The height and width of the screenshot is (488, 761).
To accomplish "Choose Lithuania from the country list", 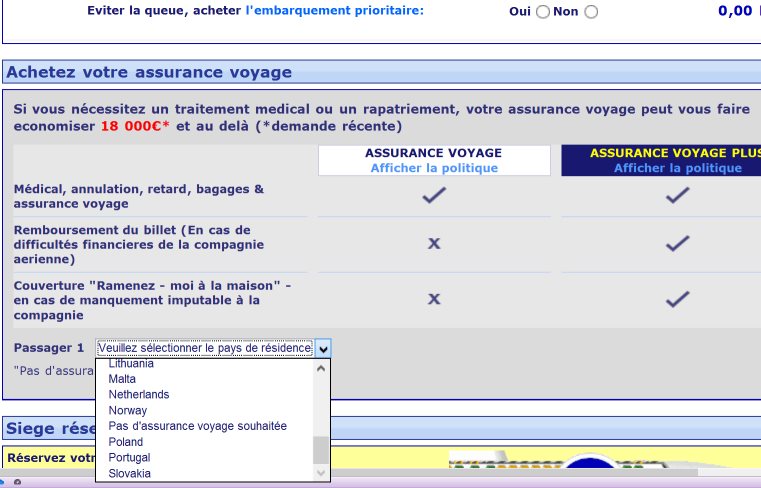I will (x=131, y=364).
